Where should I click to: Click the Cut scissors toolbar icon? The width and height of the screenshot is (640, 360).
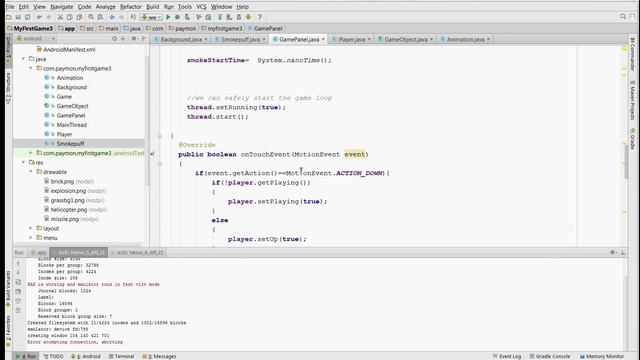[x=60, y=17]
